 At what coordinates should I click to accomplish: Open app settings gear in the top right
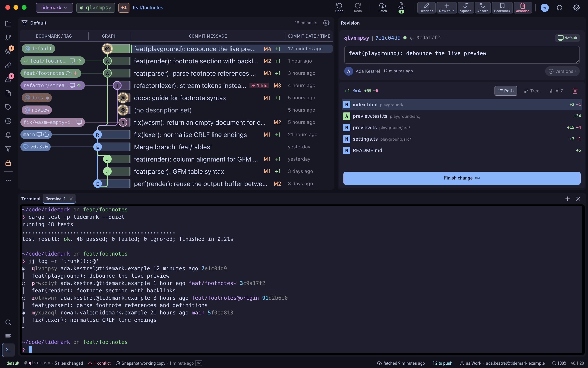pos(576,8)
